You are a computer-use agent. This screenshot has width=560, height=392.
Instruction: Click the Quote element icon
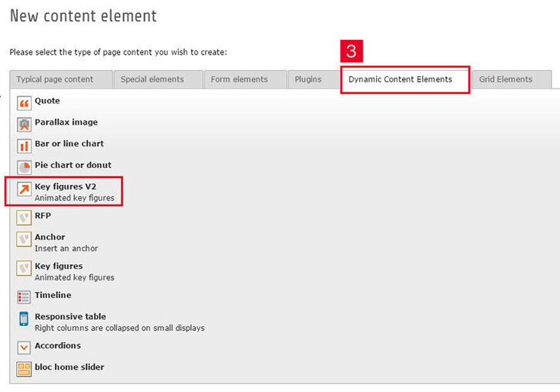click(24, 102)
